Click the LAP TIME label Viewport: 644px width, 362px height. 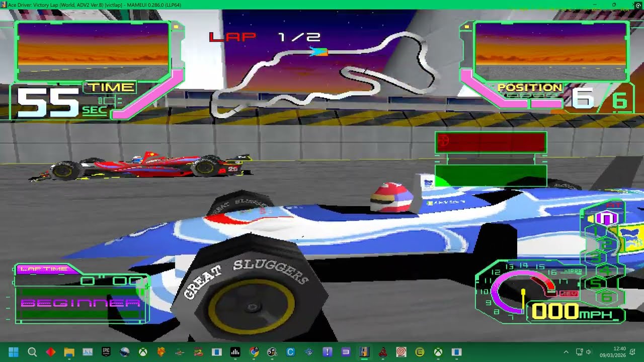point(44,269)
